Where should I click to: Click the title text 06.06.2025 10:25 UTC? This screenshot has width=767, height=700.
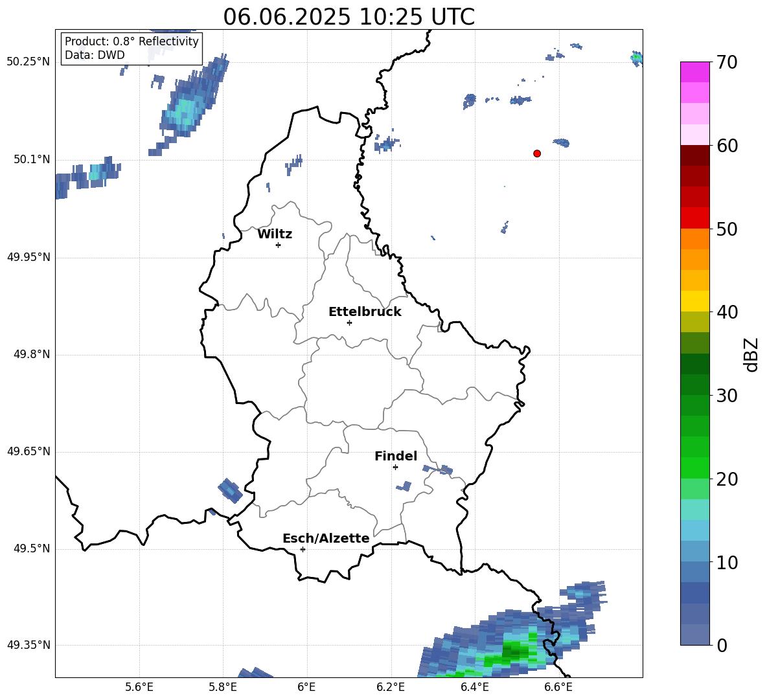click(349, 17)
